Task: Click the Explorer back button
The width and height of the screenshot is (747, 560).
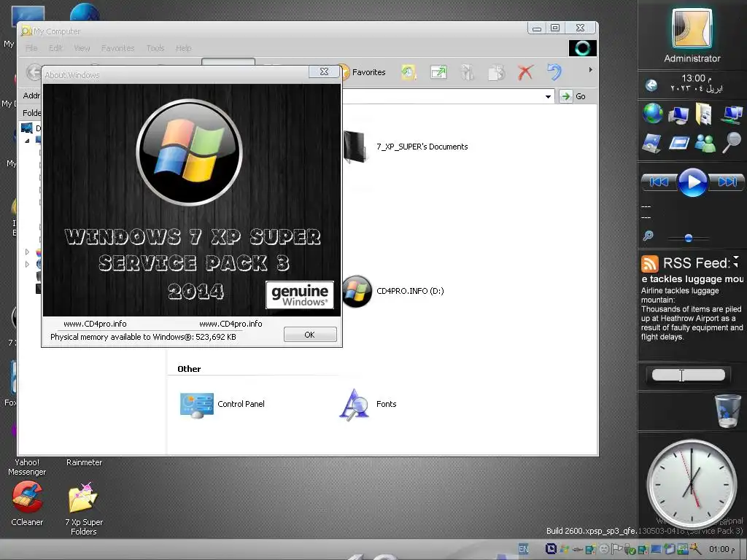Action: coord(34,73)
